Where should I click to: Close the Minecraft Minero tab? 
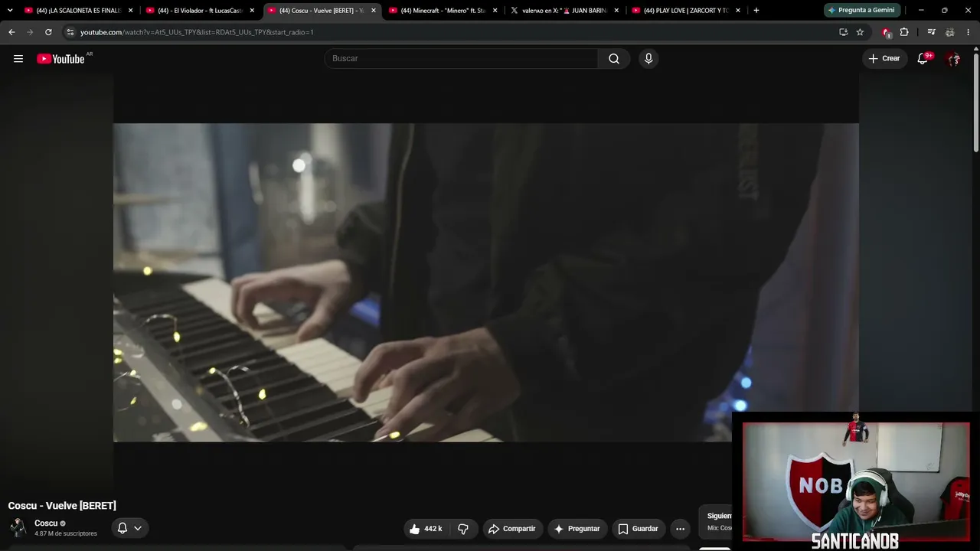495,11
